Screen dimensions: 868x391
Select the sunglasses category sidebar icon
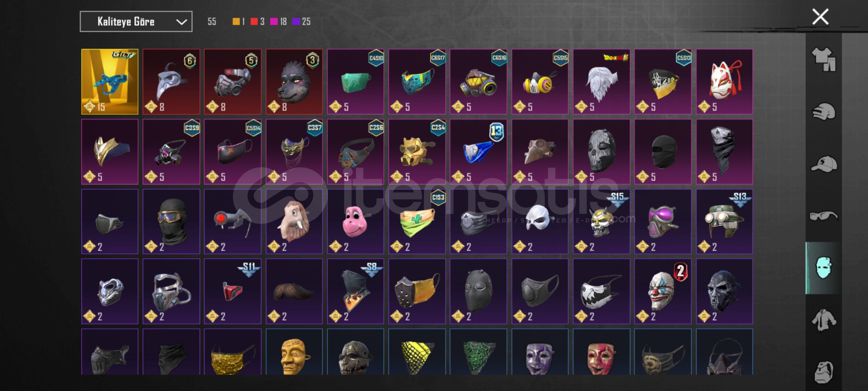coord(824,216)
